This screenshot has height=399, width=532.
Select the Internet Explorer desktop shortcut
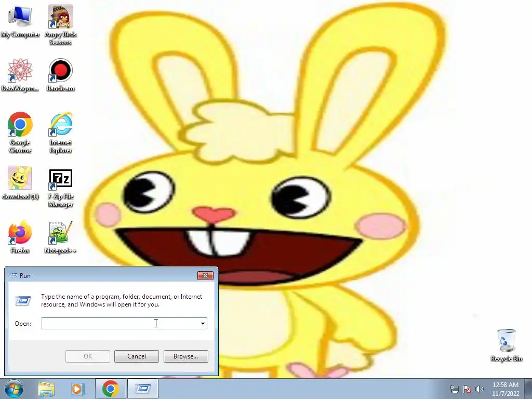click(60, 132)
